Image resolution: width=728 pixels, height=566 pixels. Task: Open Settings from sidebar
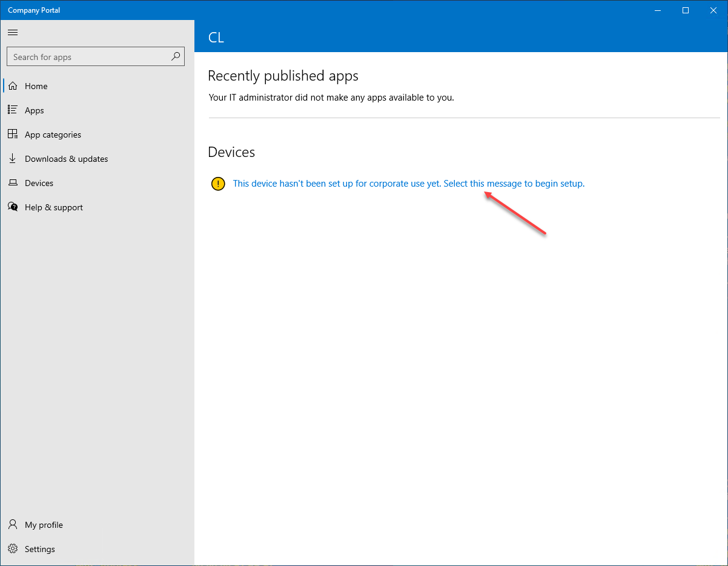(x=98, y=549)
